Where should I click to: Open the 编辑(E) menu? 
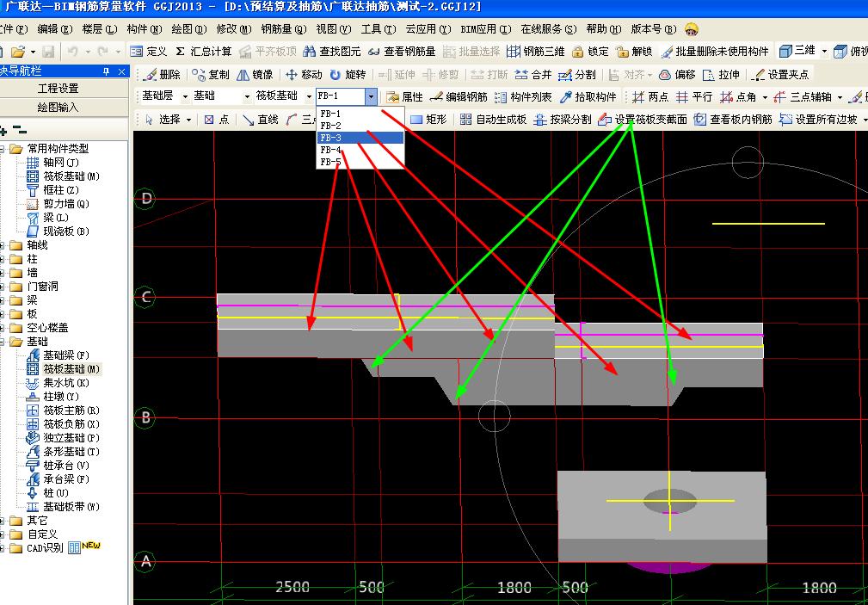pos(55,29)
